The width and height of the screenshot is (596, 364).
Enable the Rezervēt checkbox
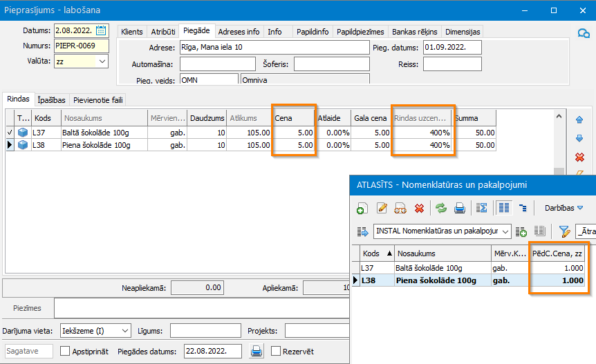click(x=276, y=352)
